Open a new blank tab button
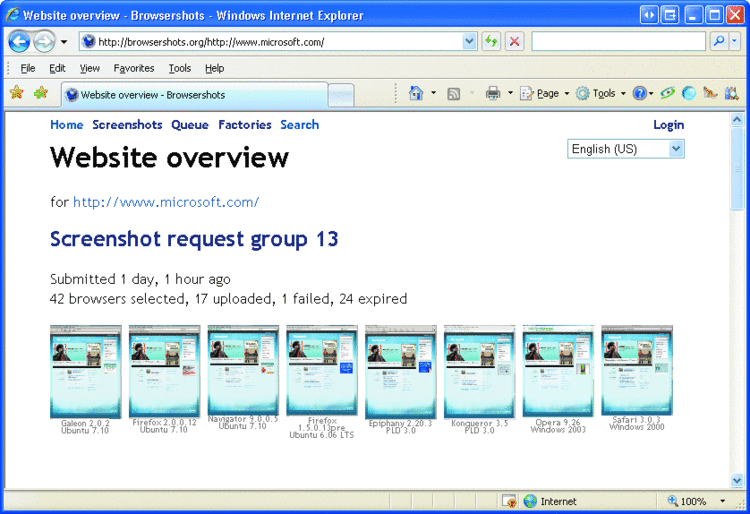 click(341, 95)
